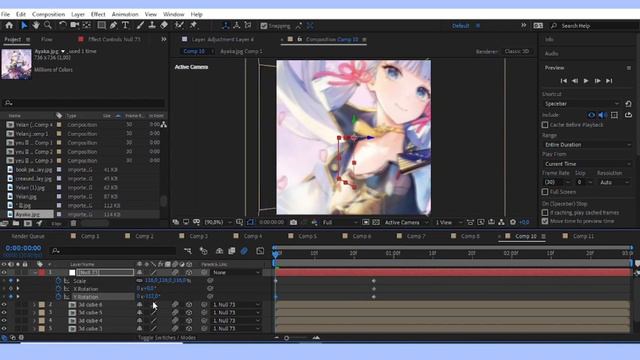Switch to the Comp 4 timeline tab

pos(253,236)
